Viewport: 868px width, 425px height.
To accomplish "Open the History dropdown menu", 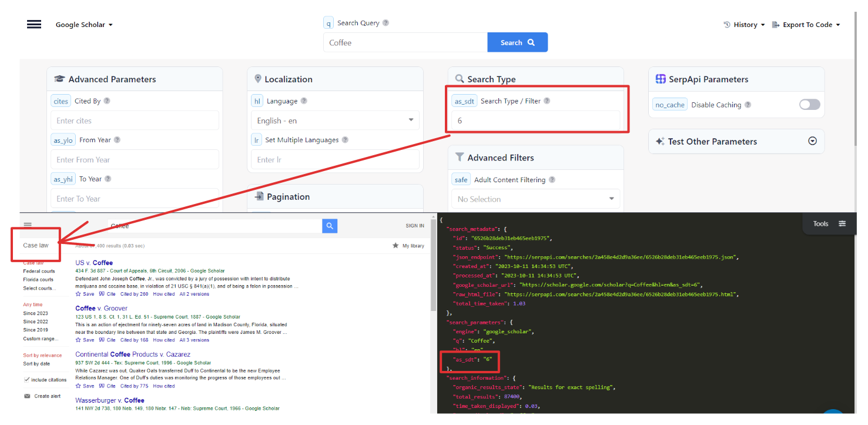I will pos(744,25).
